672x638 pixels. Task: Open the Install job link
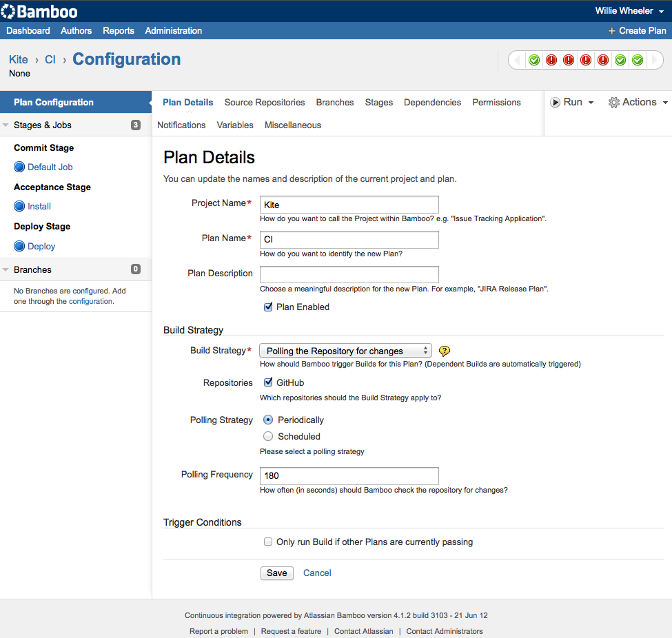(39, 207)
